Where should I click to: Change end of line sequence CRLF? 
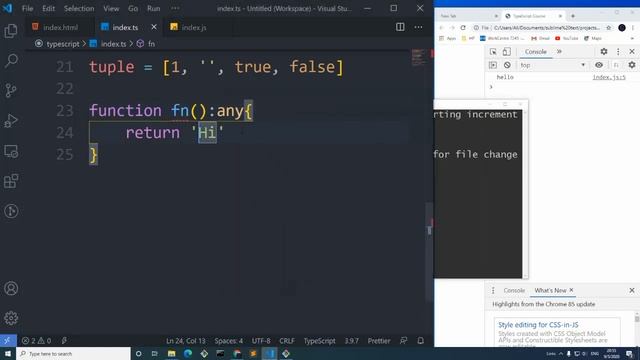tap(287, 340)
